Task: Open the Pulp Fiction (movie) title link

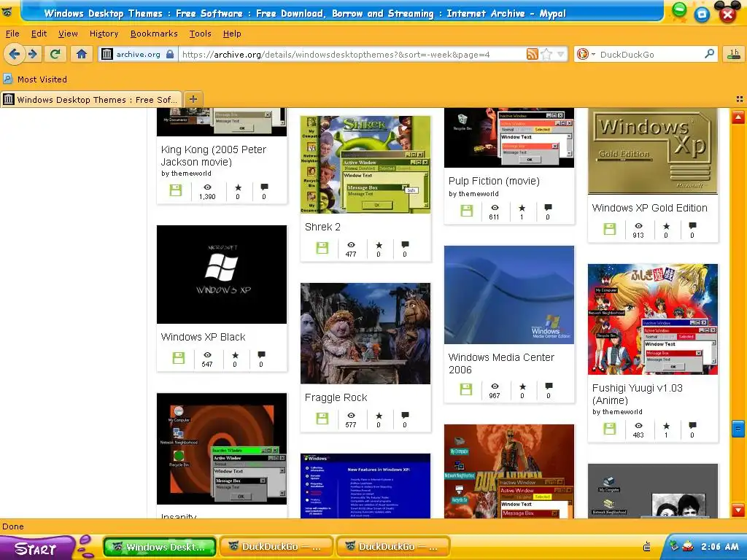Action: pyautogui.click(x=494, y=181)
